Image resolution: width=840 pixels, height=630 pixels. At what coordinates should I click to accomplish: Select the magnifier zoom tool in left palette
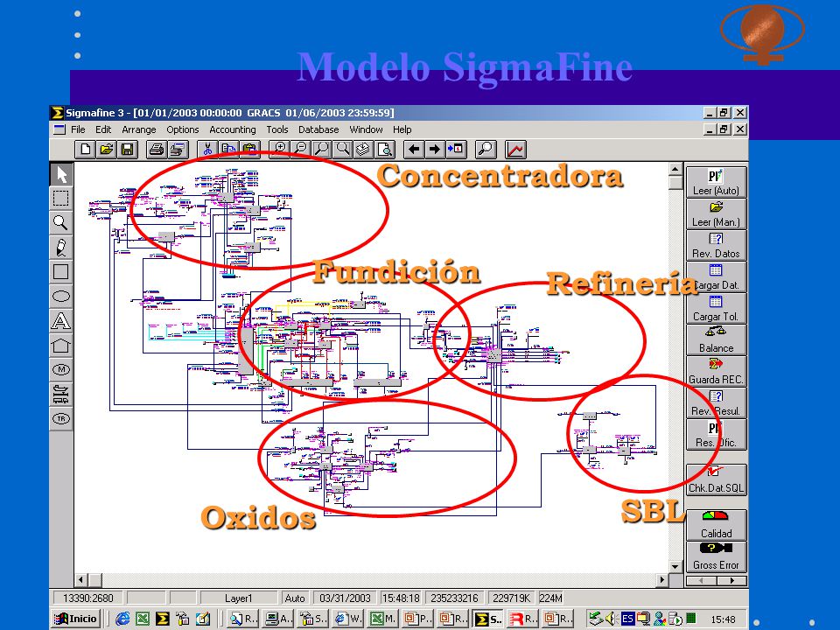click(x=61, y=222)
